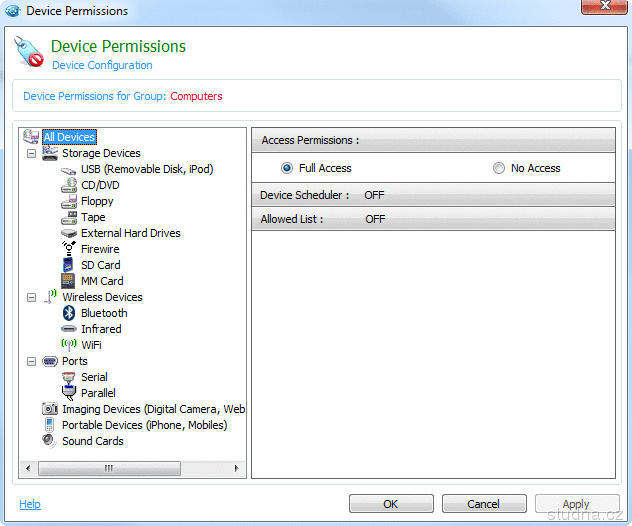Select the Firewire label
Screen dimensions: 632x526
100,249
